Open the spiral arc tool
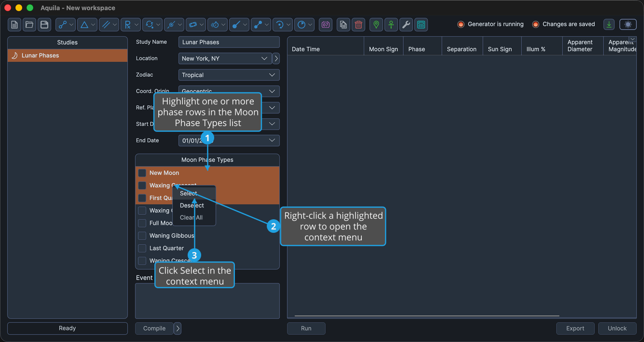 point(283,25)
